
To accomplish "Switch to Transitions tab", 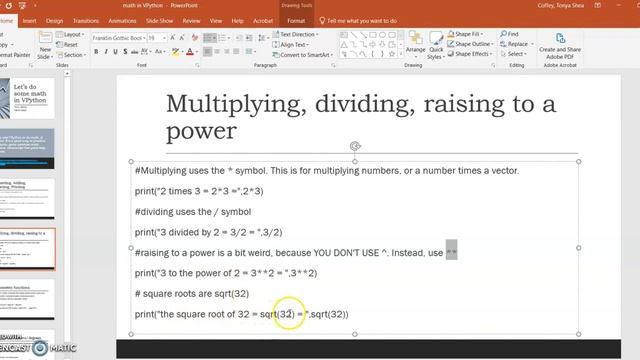I will pyautogui.click(x=86, y=21).
